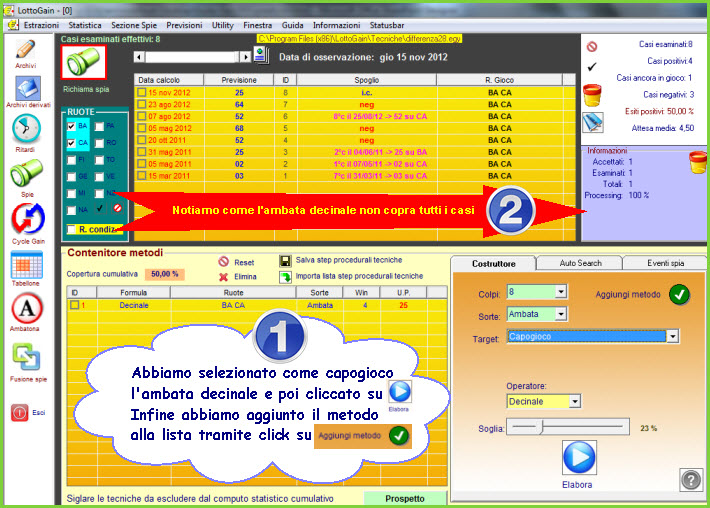
Task: Click the date scrollbar right arrow
Action: coord(245,57)
